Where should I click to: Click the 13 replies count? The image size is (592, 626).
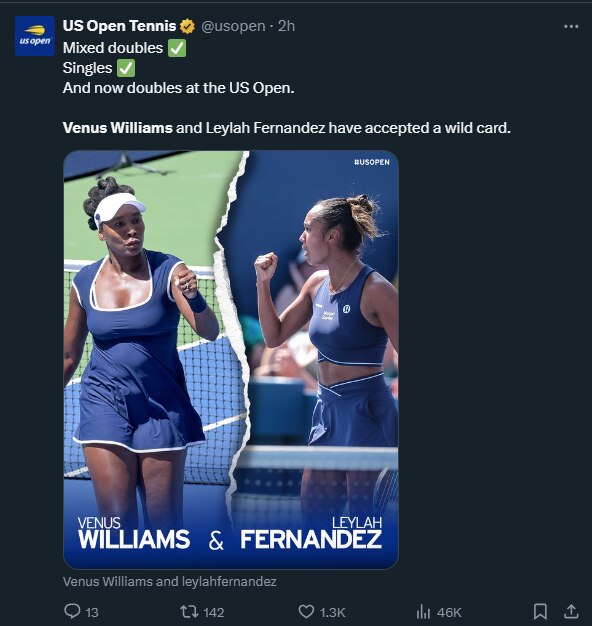click(x=92, y=612)
